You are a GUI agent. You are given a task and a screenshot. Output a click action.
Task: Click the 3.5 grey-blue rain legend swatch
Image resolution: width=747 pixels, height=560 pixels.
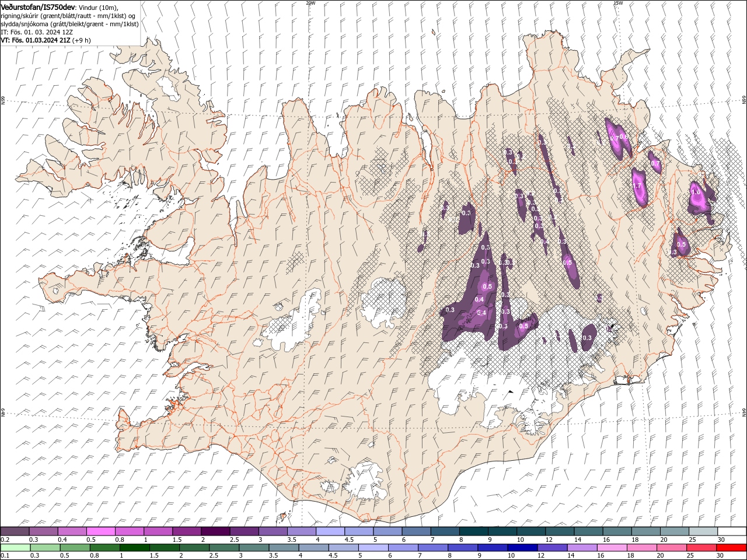coord(284,548)
